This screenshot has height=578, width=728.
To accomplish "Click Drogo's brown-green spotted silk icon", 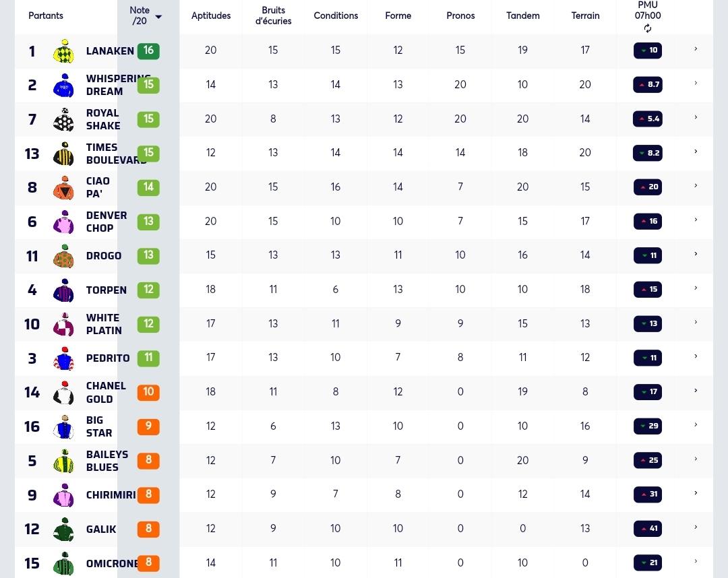I will pos(63,256).
